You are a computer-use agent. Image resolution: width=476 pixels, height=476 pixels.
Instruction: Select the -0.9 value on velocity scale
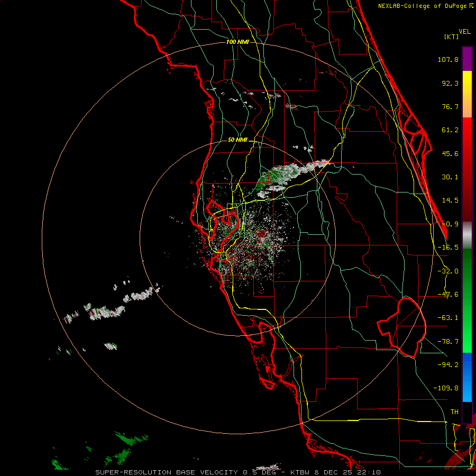tap(450, 224)
